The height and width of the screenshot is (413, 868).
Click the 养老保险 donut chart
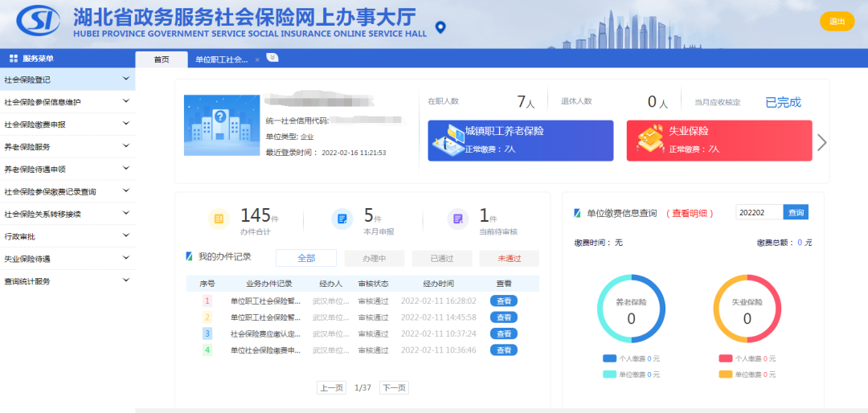pyautogui.click(x=631, y=309)
